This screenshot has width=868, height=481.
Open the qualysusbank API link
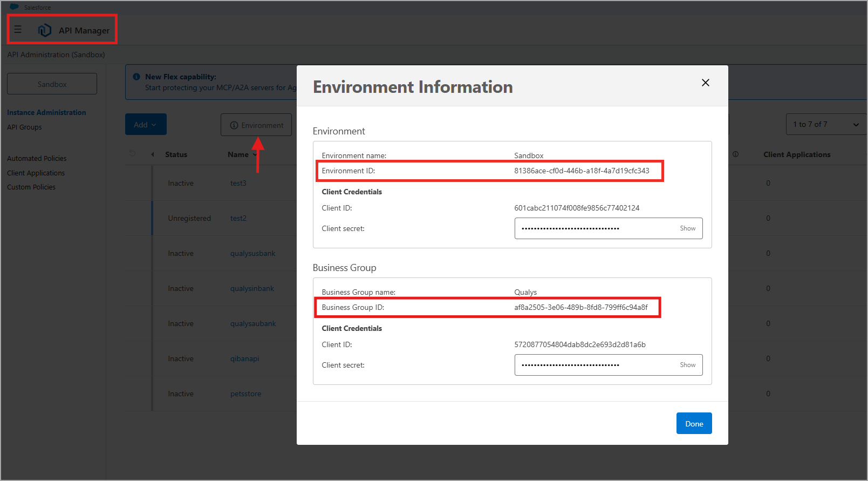pyautogui.click(x=252, y=254)
